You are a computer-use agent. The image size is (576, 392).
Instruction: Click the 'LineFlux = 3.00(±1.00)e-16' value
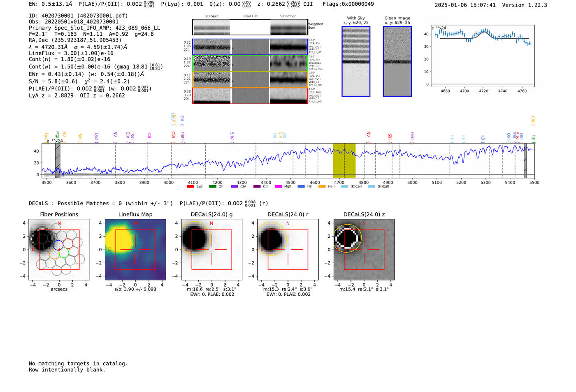71,53
